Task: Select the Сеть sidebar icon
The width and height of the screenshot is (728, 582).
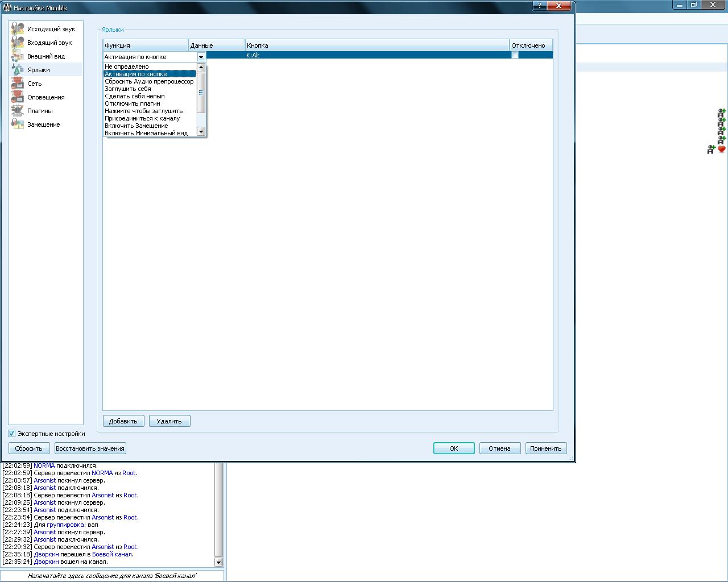Action: [18, 84]
